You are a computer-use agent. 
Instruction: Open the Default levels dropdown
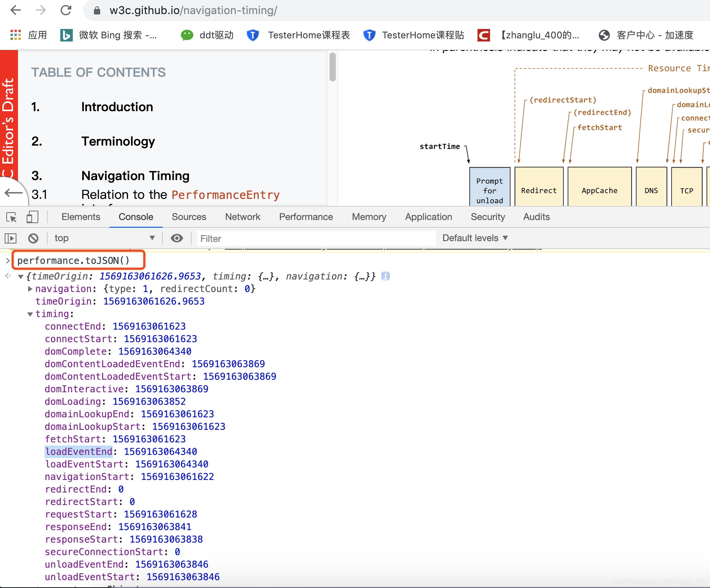(475, 238)
